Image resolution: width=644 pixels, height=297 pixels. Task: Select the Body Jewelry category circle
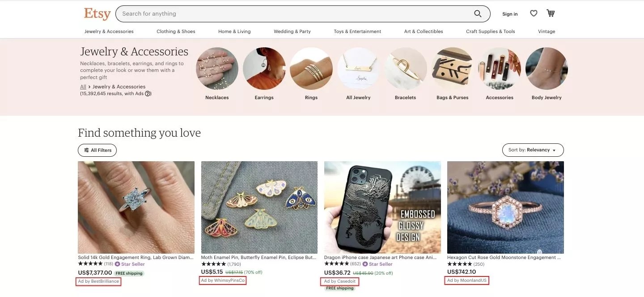(547, 69)
